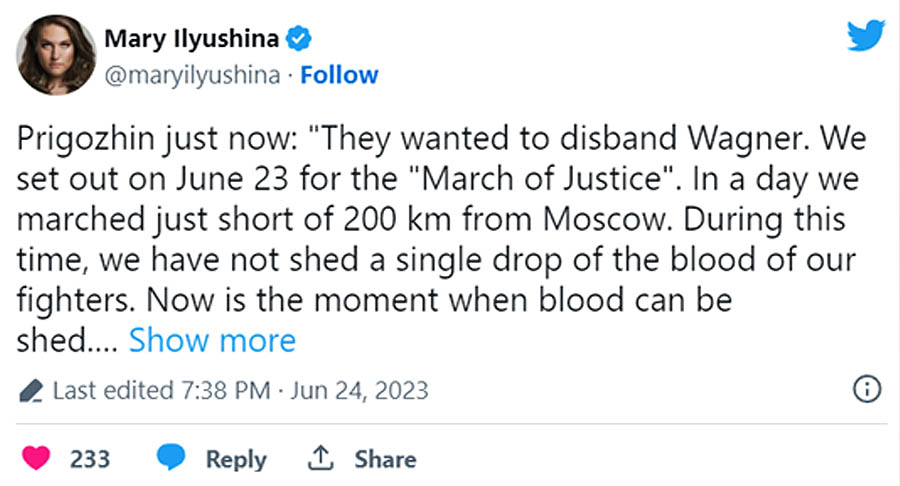Click the Share upload arrow icon

tap(320, 459)
